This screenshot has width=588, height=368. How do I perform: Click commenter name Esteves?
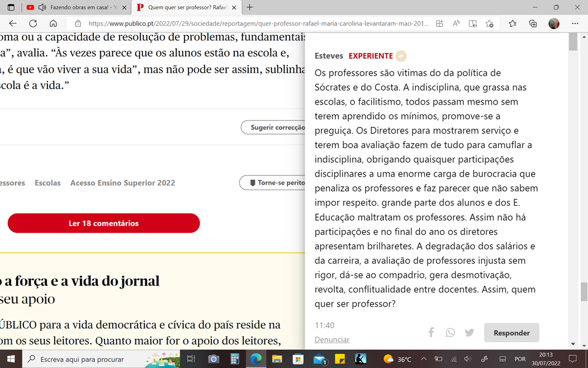329,56
